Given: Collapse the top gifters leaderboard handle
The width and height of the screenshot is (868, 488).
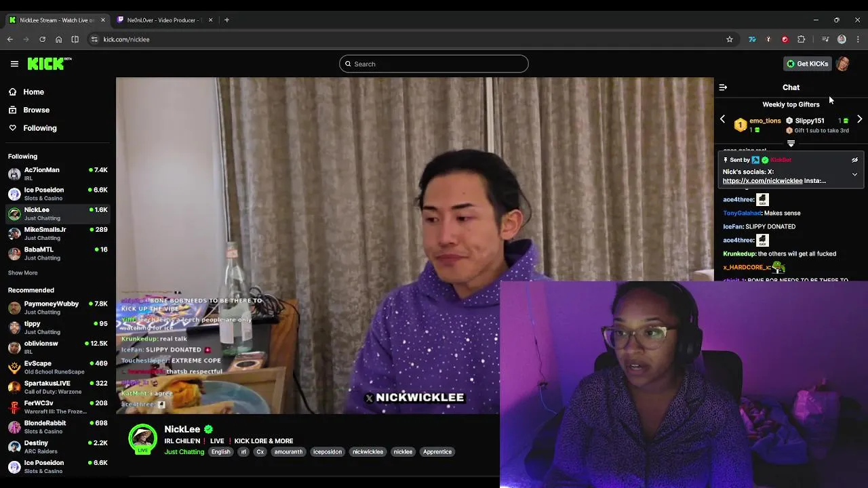Looking at the screenshot, I should pyautogui.click(x=791, y=144).
